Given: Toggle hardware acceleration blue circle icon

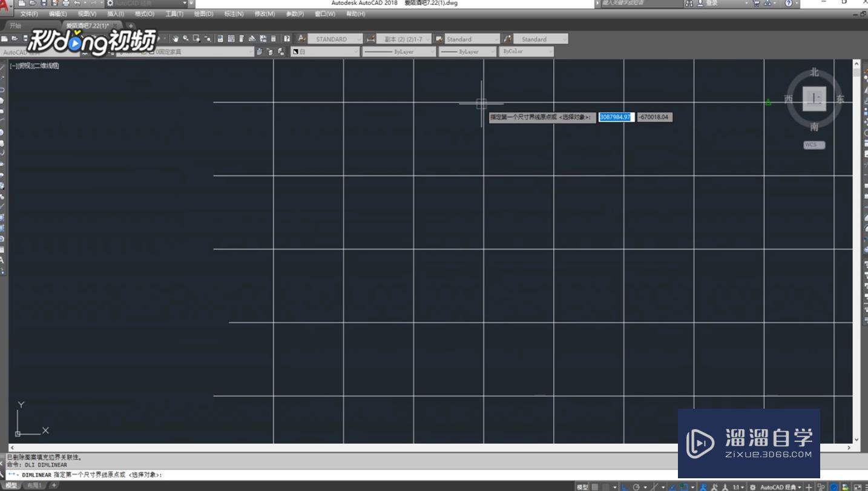Looking at the screenshot, I should pos(834,487).
